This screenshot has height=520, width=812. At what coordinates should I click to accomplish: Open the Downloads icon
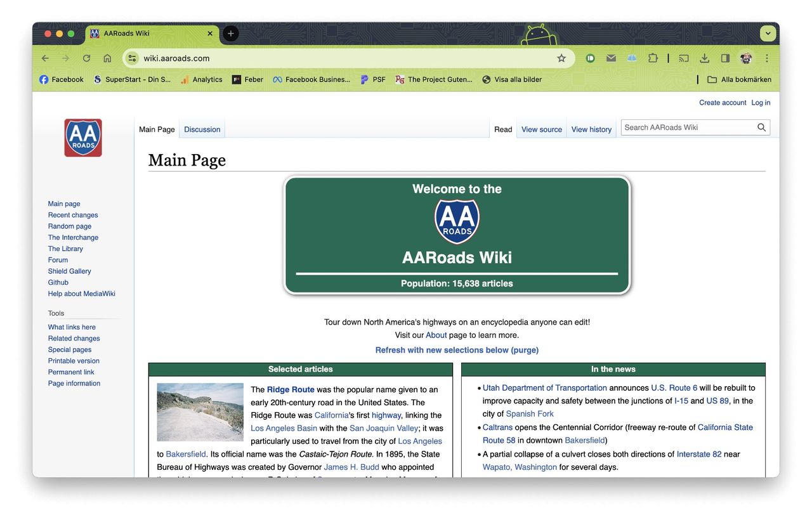click(x=704, y=58)
